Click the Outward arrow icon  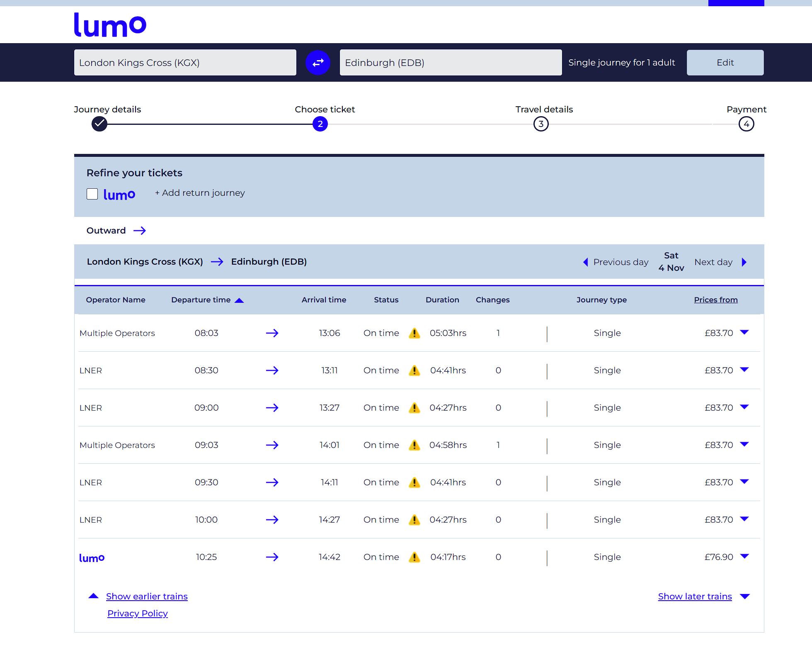[140, 231]
